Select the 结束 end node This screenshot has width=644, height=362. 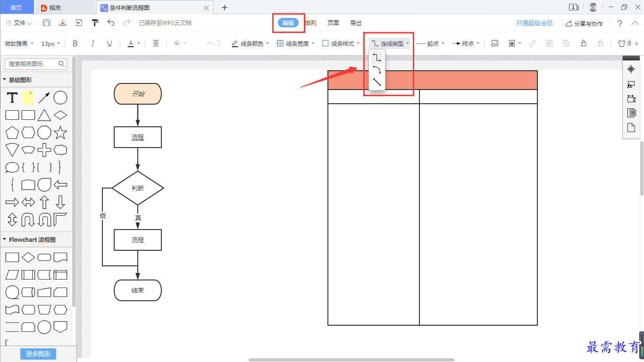click(138, 290)
